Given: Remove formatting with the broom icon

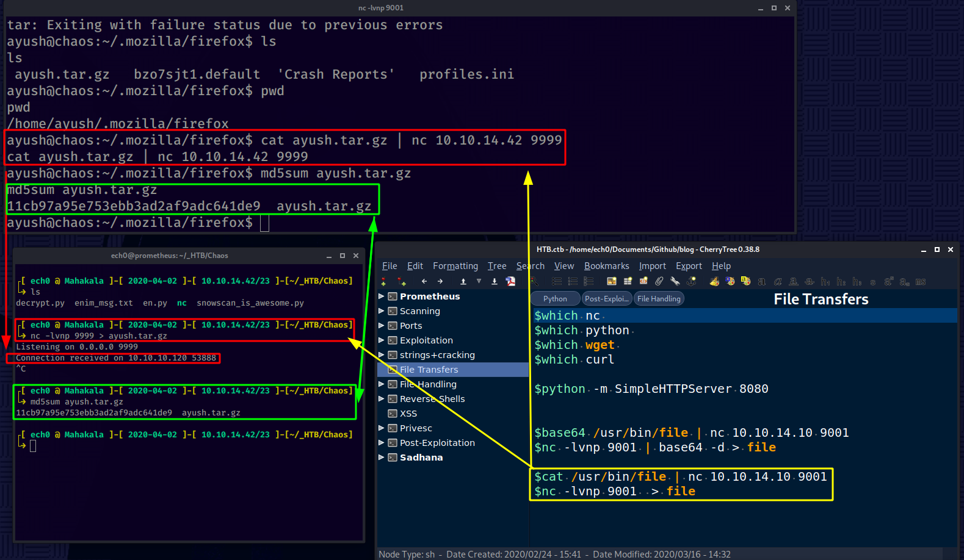Looking at the screenshot, I should click(x=714, y=281).
